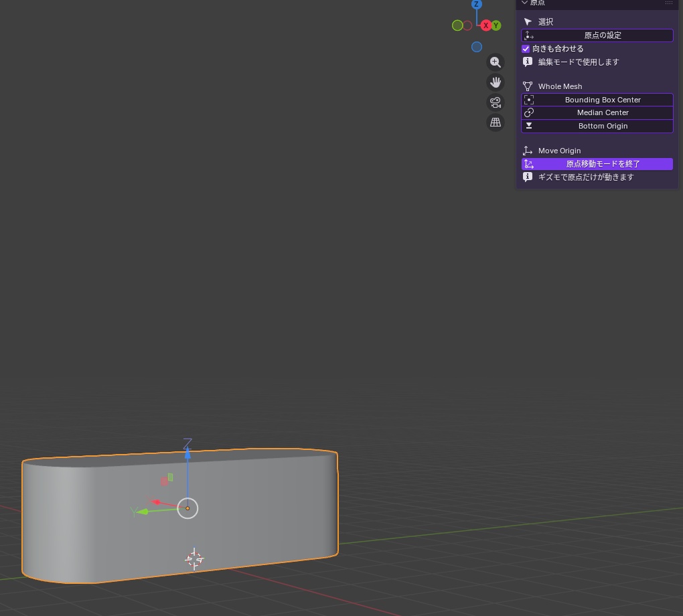Click the green Y arrow of move gizmo

[142, 512]
